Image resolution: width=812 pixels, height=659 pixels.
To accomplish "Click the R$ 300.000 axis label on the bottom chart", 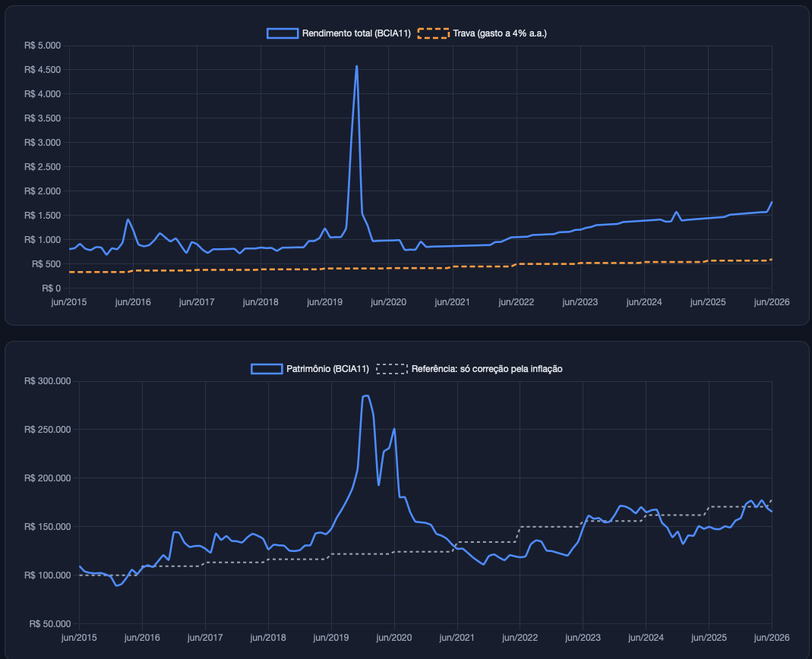I will point(48,381).
